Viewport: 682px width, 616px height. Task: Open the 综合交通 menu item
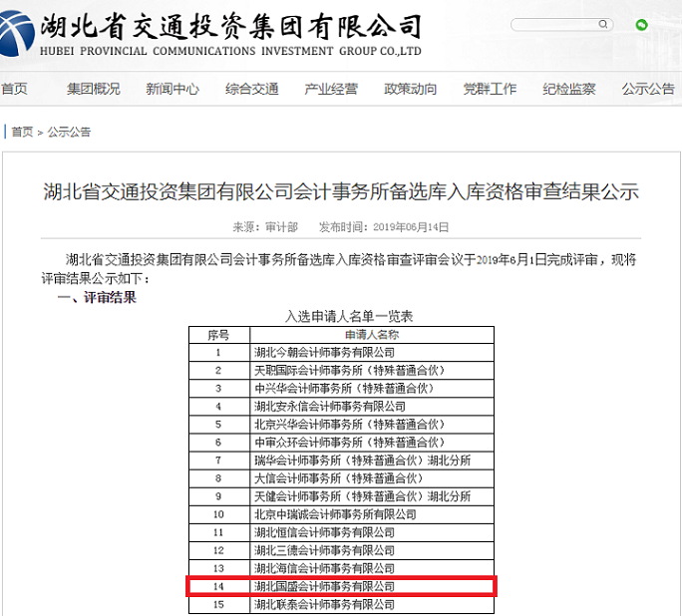click(252, 89)
